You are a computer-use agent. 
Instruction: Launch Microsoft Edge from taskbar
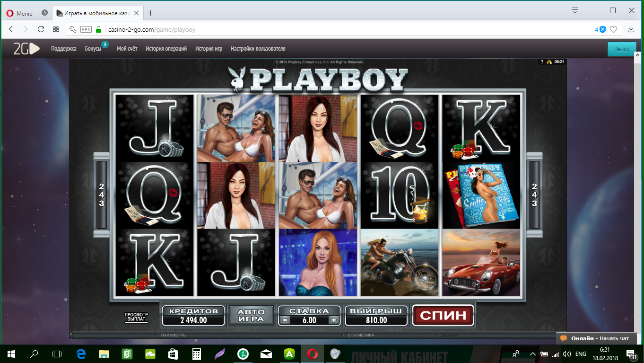click(x=80, y=354)
